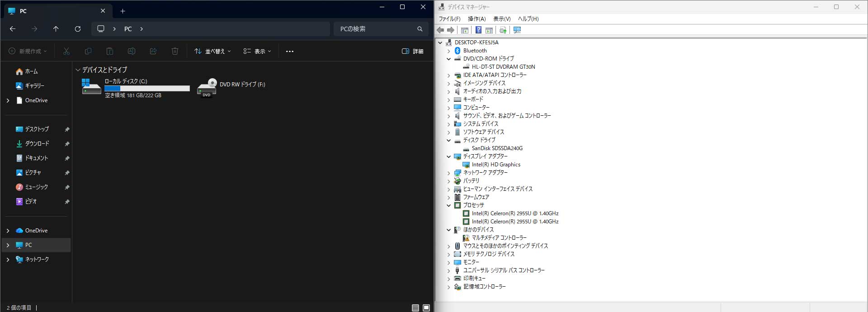Image resolution: width=868 pixels, height=312 pixels.
Task: Click the refresh button in Explorer
Action: coord(78,29)
